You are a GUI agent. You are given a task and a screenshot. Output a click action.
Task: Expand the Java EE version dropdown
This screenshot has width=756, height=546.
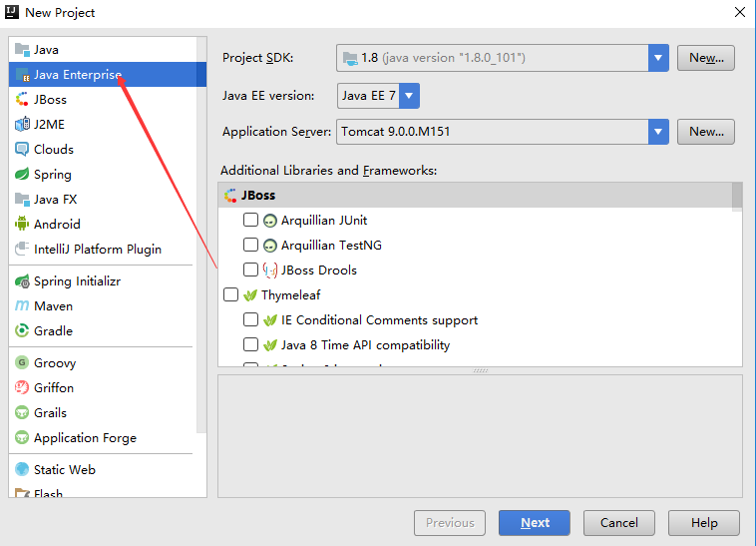409,96
